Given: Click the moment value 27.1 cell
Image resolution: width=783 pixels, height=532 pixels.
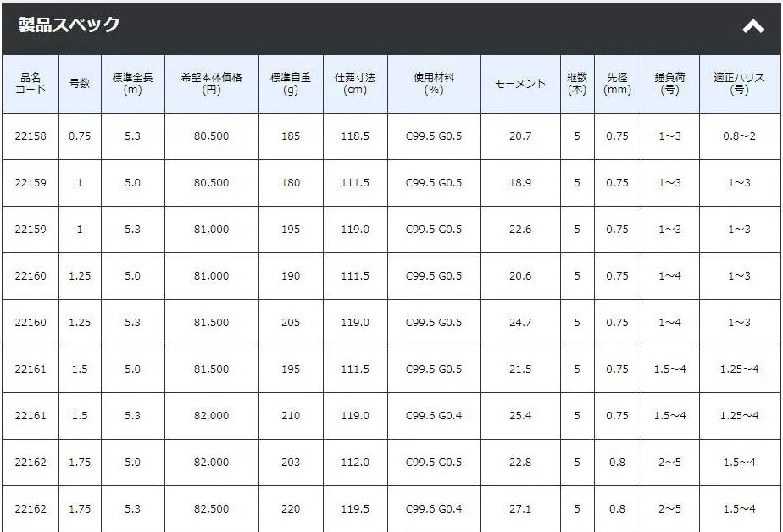Looking at the screenshot, I should coord(520,509).
